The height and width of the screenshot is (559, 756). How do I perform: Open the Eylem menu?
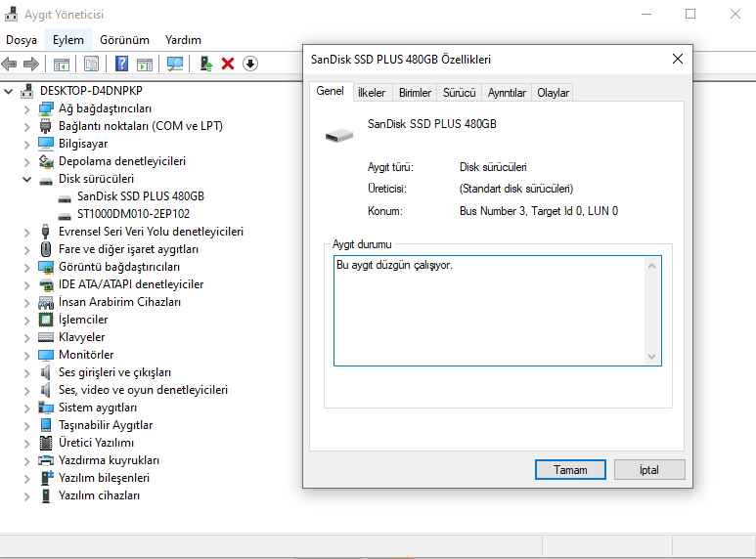point(68,40)
